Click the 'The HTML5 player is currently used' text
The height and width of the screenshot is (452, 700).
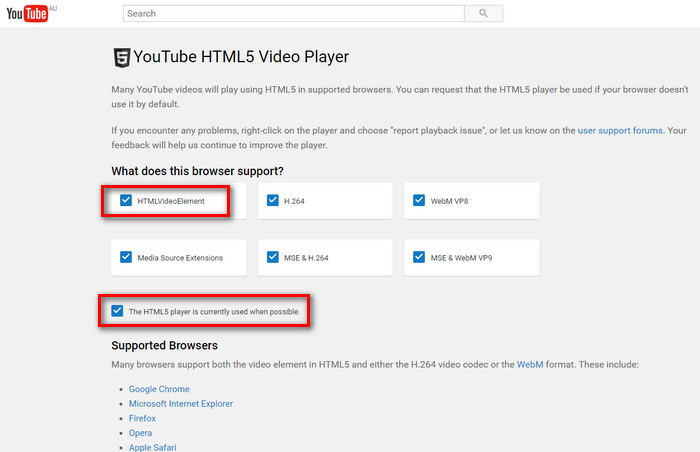(x=214, y=312)
